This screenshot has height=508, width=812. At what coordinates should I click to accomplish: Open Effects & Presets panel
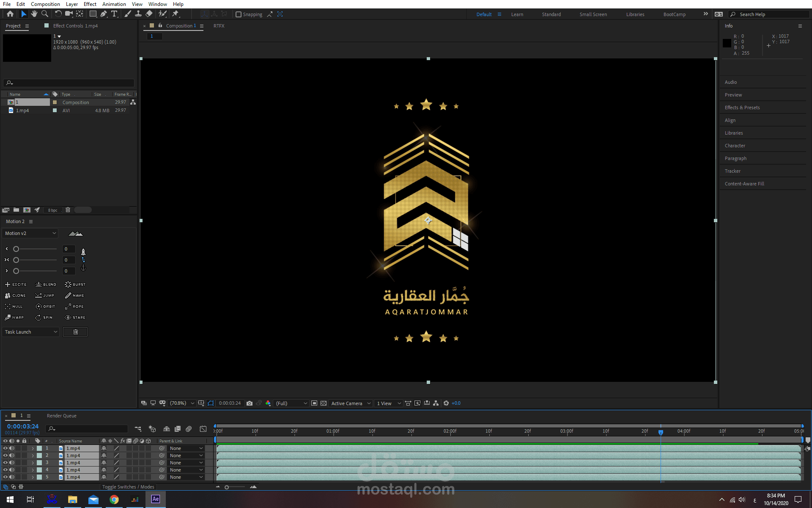[742, 108]
